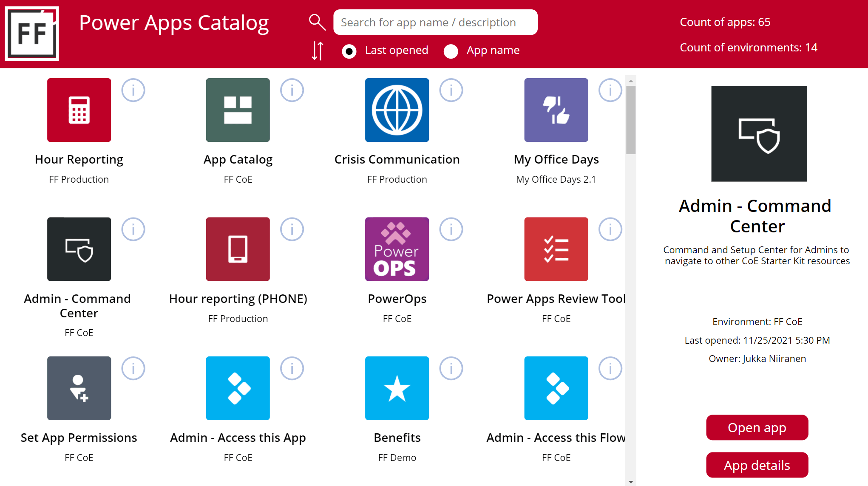
Task: Open the Set App Permissions icon
Action: (x=79, y=388)
